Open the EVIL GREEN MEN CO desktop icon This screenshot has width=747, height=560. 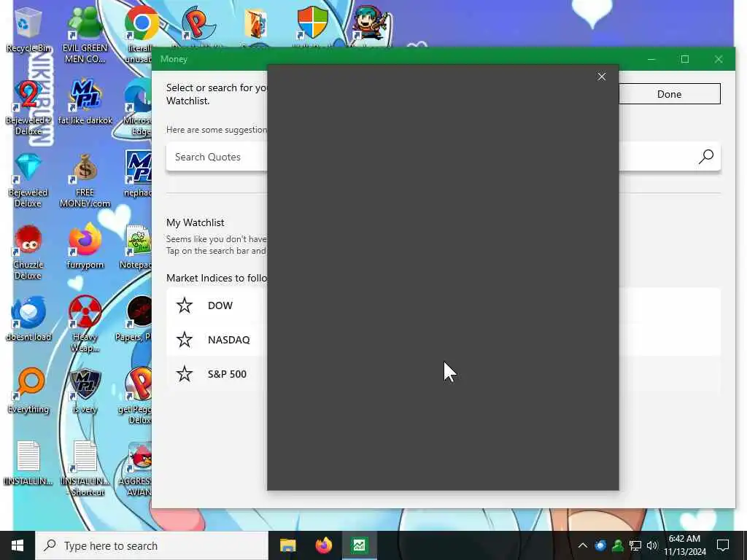click(85, 36)
